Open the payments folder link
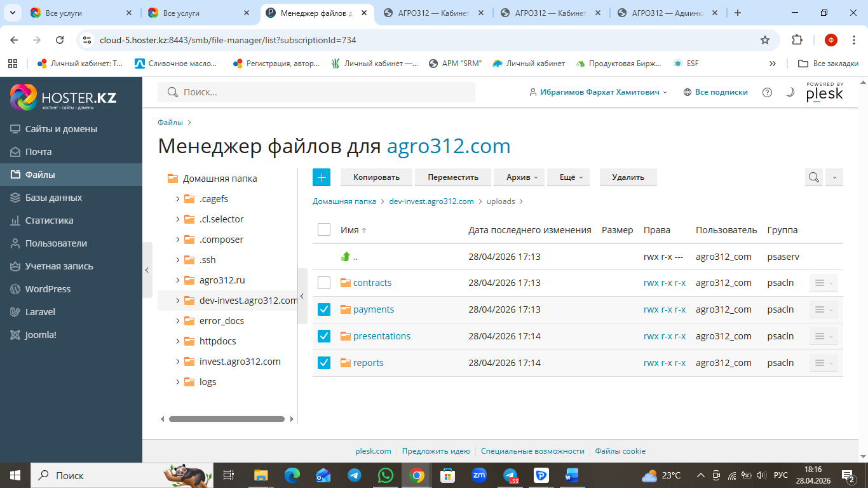The height and width of the screenshot is (488, 868). (x=374, y=309)
